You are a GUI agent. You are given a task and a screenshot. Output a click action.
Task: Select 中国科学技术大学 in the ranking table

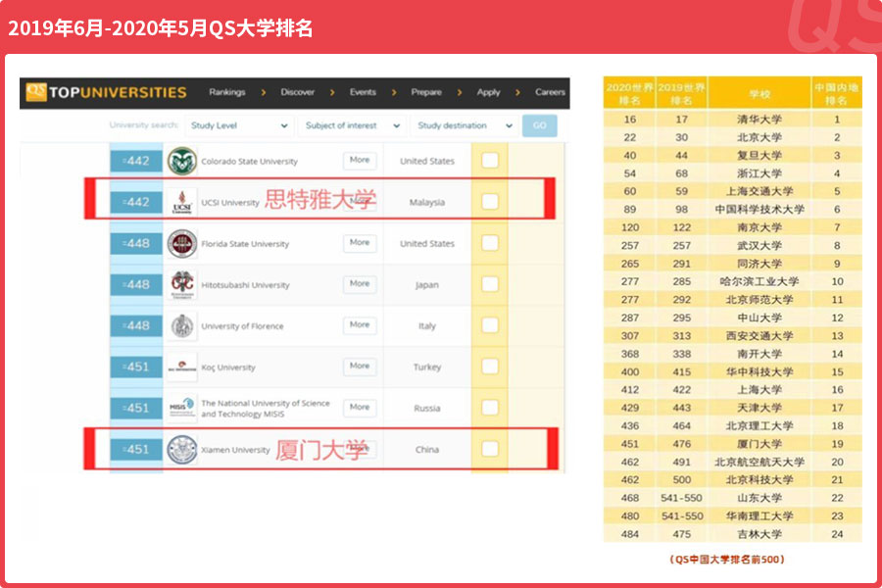point(759,210)
